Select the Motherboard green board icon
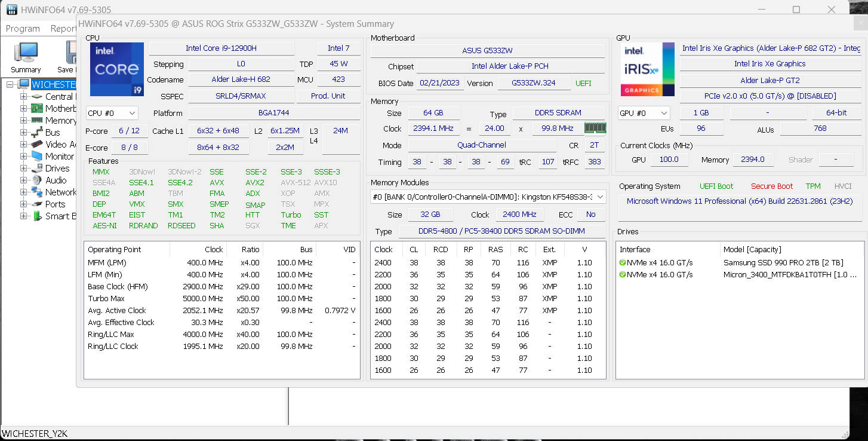Viewport: 868px width, 441px height. [x=37, y=109]
